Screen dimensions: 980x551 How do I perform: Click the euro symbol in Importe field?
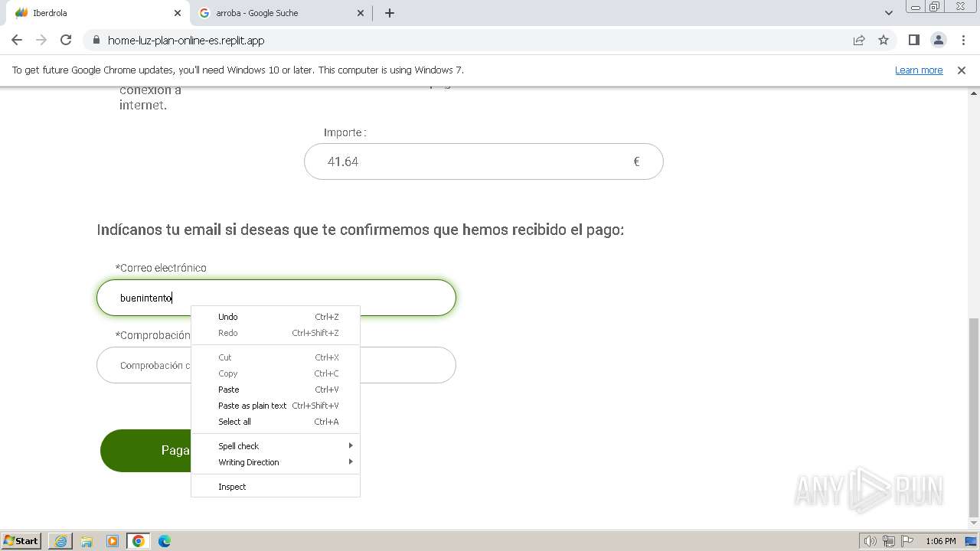(x=636, y=161)
